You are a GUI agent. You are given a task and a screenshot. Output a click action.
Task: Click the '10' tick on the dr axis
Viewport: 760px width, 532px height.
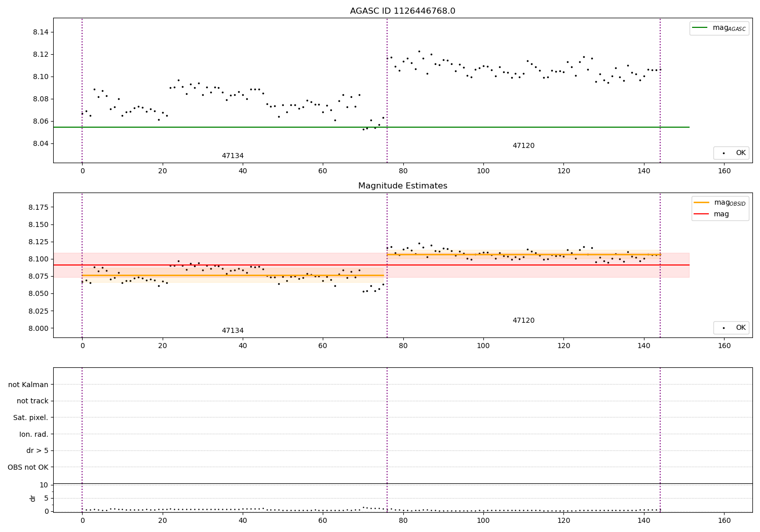tap(45, 485)
